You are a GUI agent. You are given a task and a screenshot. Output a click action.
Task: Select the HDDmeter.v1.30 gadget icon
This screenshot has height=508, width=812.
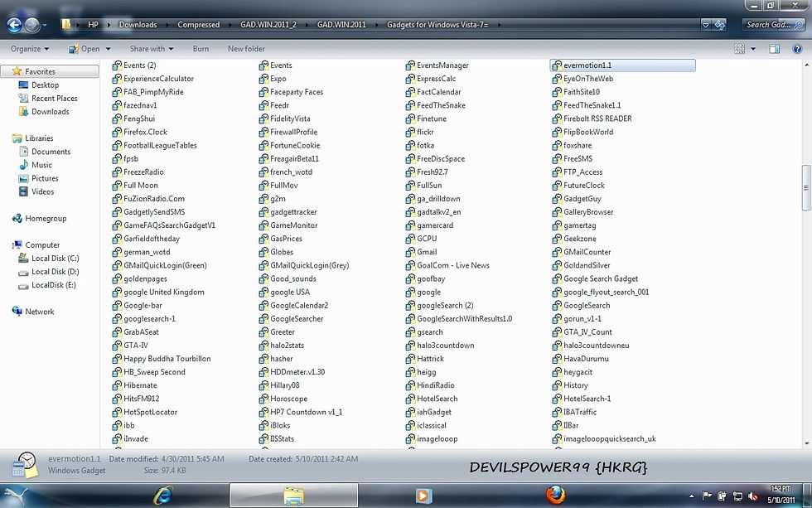tap(263, 372)
